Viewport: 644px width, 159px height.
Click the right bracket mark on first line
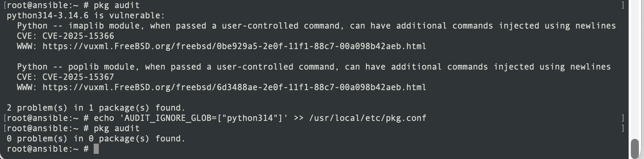[623, 5]
